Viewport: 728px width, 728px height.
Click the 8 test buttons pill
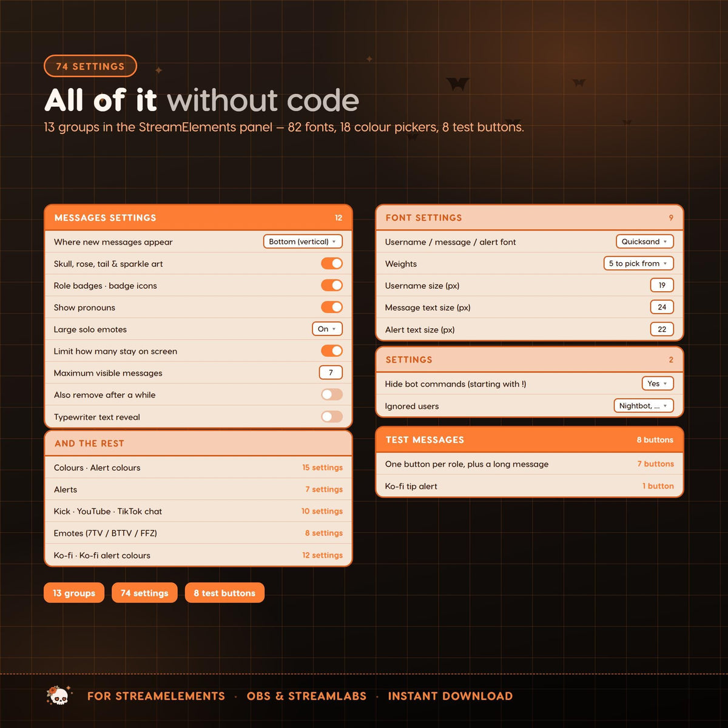pyautogui.click(x=224, y=593)
